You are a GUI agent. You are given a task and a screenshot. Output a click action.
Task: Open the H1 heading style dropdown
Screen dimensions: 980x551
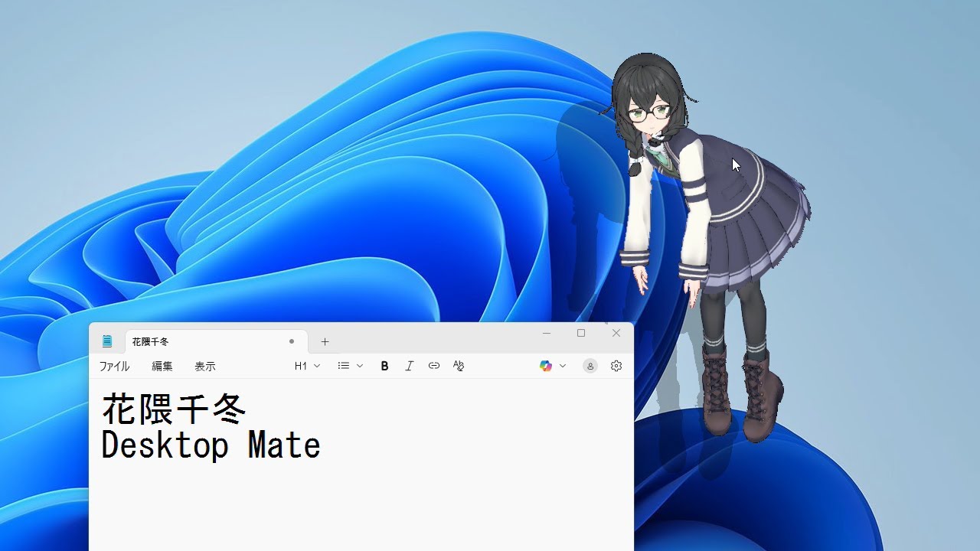coord(307,366)
